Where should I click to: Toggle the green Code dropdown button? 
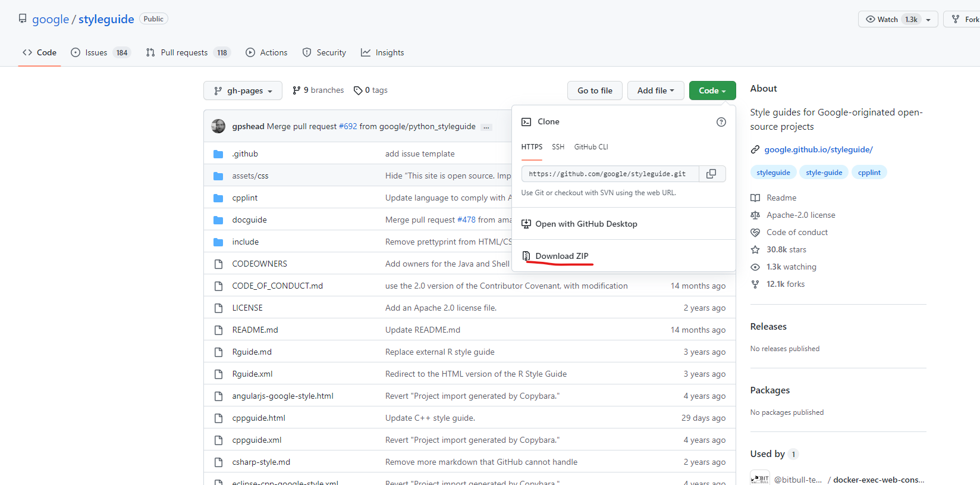(712, 90)
